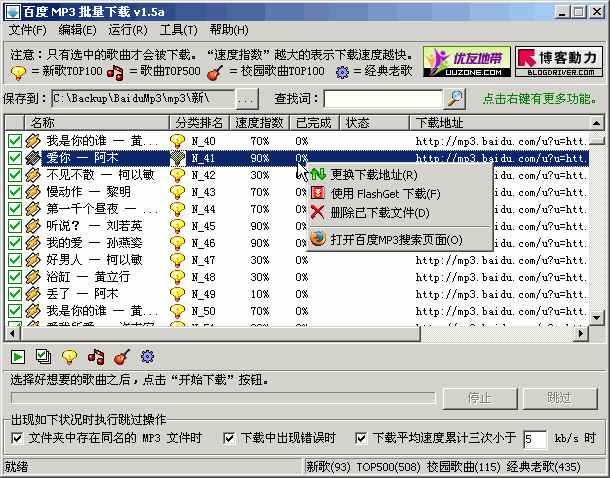Screen dimensions: 610x478
Task: Click lightbulb category icon in N_40 row
Action: (177, 141)
